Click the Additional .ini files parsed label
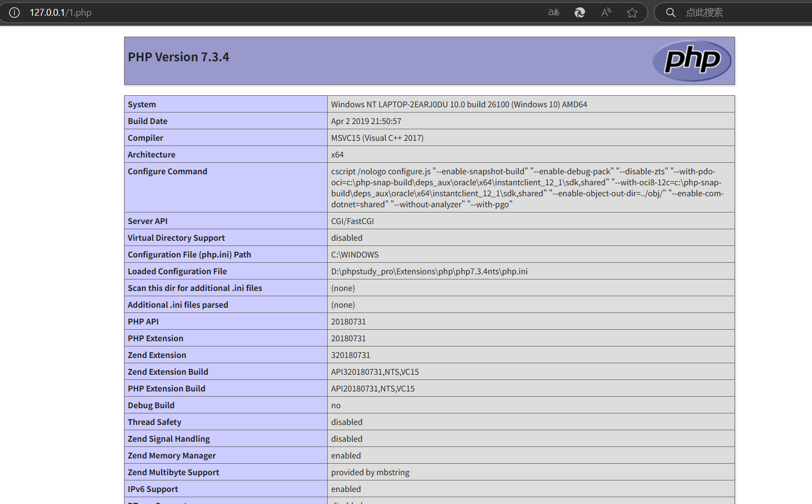 pos(178,305)
